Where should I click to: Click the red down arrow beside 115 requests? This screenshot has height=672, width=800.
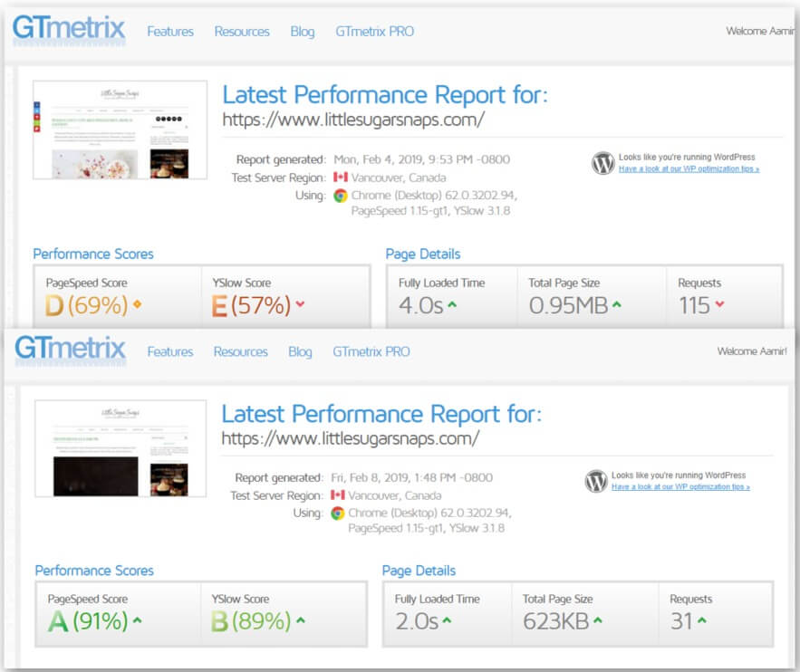719,304
